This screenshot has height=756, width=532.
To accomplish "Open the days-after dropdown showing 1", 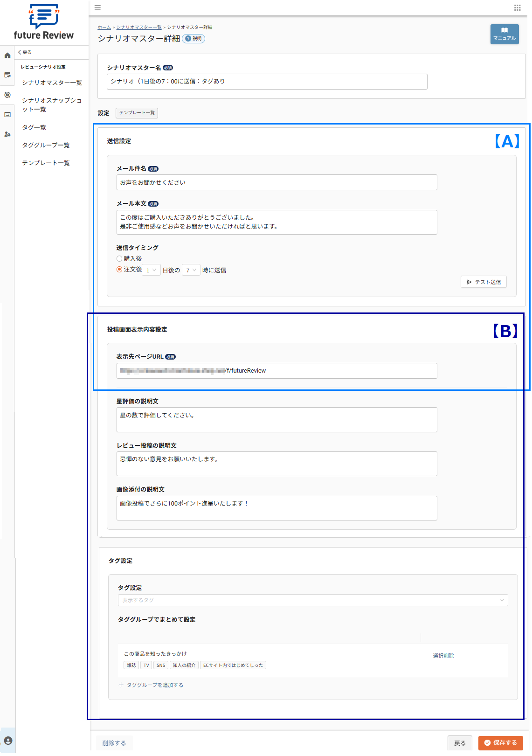I will 151,270.
